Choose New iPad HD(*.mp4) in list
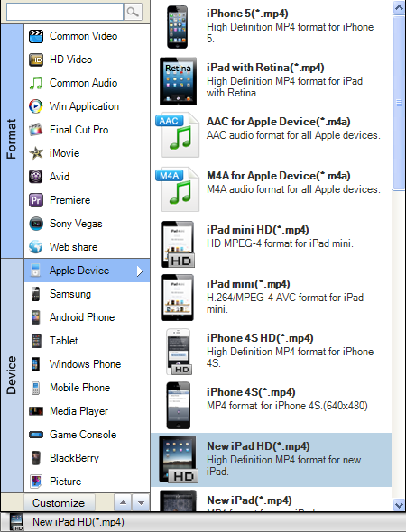 click(x=272, y=460)
